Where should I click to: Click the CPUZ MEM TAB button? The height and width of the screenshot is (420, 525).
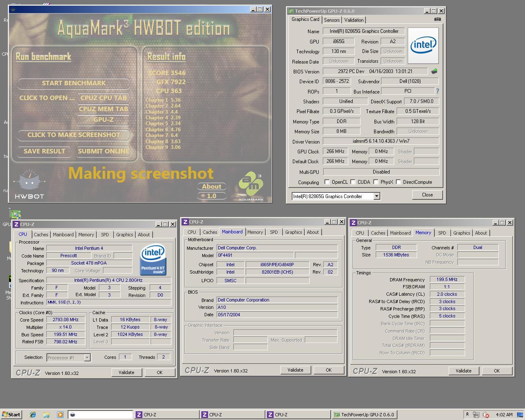click(103, 109)
